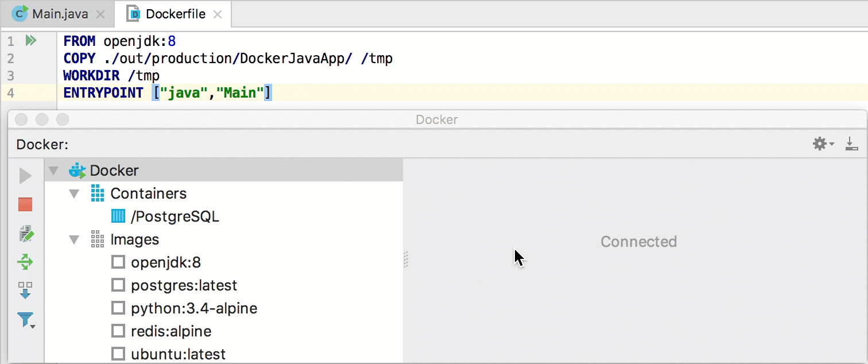Stop the container with the red stop icon
This screenshot has width=868, height=364.
[x=25, y=204]
